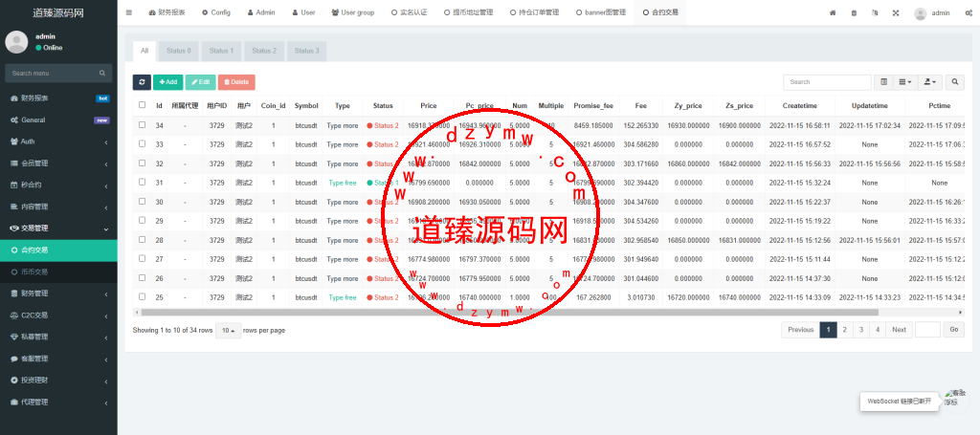Viewport: 980px width, 435px height.
Task: Click the fullscreen icon in header
Action: coord(896,12)
